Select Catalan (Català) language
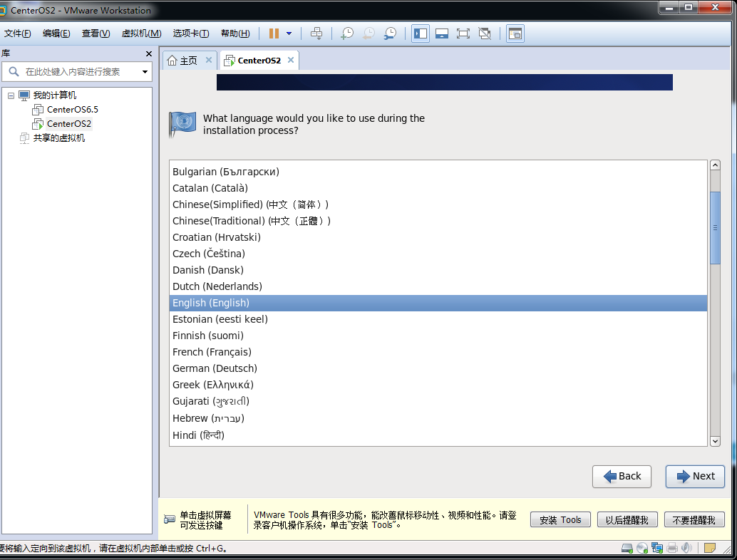Image resolution: width=737 pixels, height=560 pixels. click(438, 188)
